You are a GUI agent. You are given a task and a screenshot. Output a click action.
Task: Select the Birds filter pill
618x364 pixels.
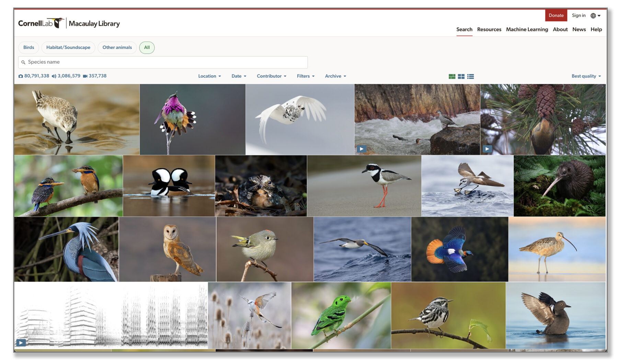(x=29, y=47)
